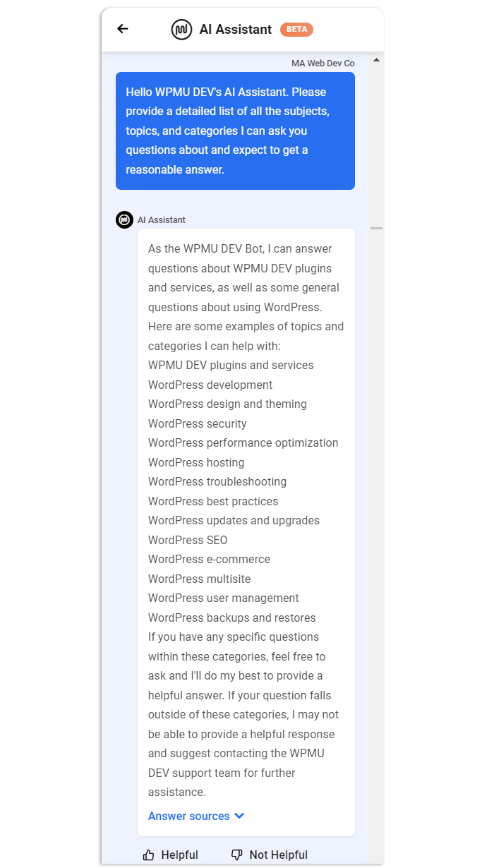Click the Not Helpful text button
The width and height of the screenshot is (494, 868).
coord(278,855)
